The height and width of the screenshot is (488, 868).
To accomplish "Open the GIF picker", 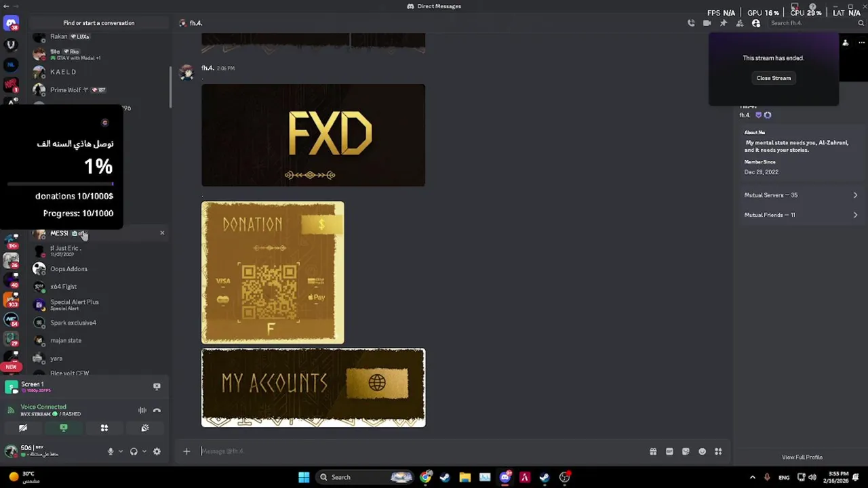I will pyautogui.click(x=669, y=451).
